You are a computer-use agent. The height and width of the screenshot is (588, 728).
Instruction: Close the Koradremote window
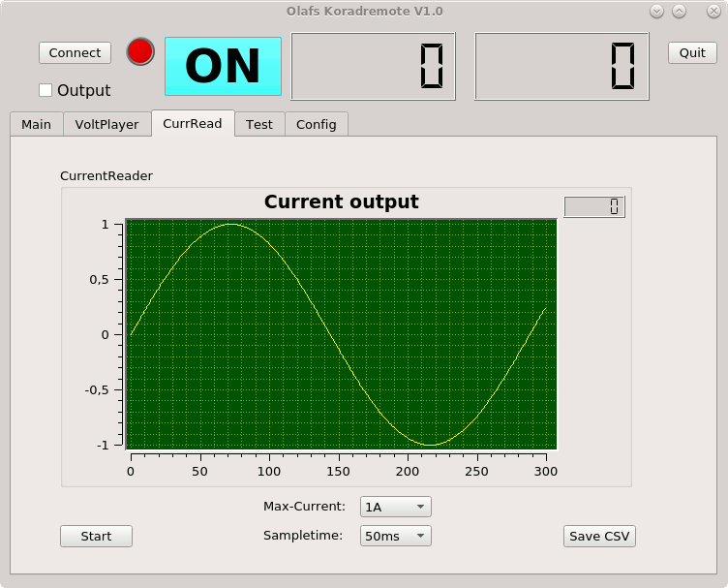pyautogui.click(x=713, y=12)
